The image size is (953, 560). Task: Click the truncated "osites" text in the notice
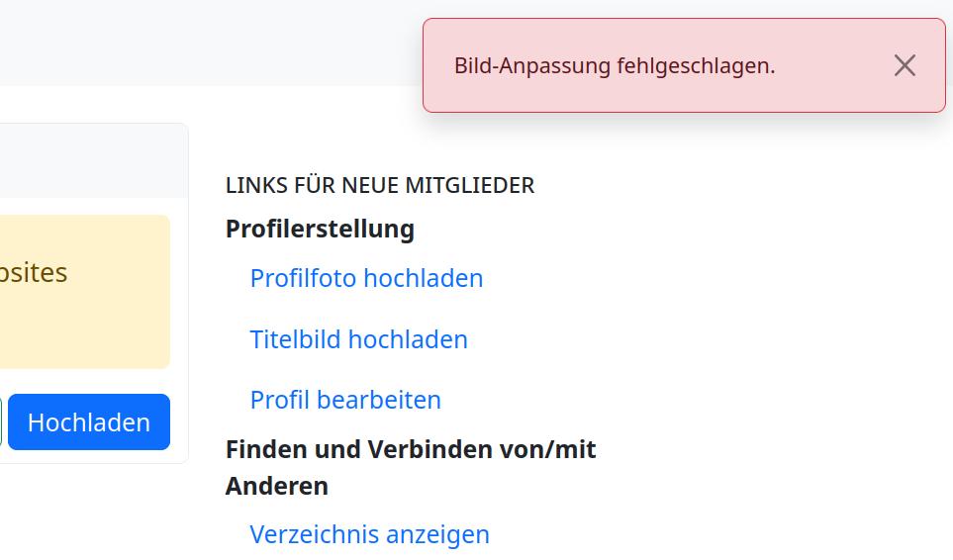pyautogui.click(x=34, y=272)
